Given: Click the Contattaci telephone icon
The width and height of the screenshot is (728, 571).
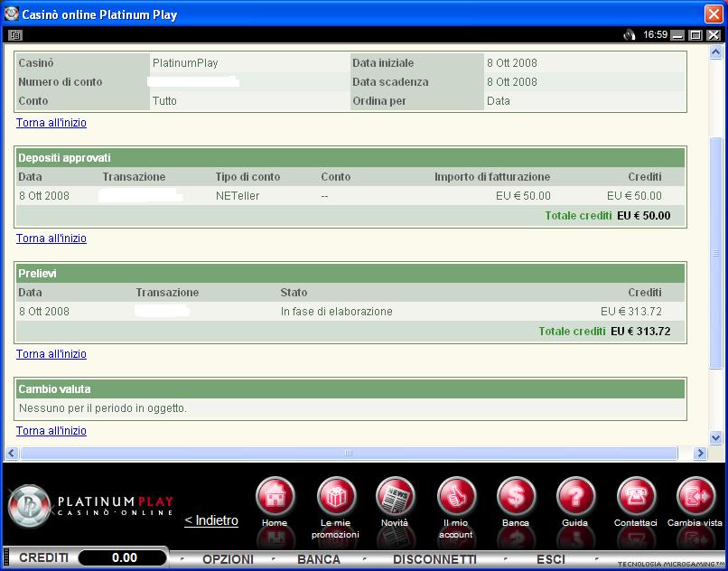Looking at the screenshot, I should pyautogui.click(x=636, y=496).
